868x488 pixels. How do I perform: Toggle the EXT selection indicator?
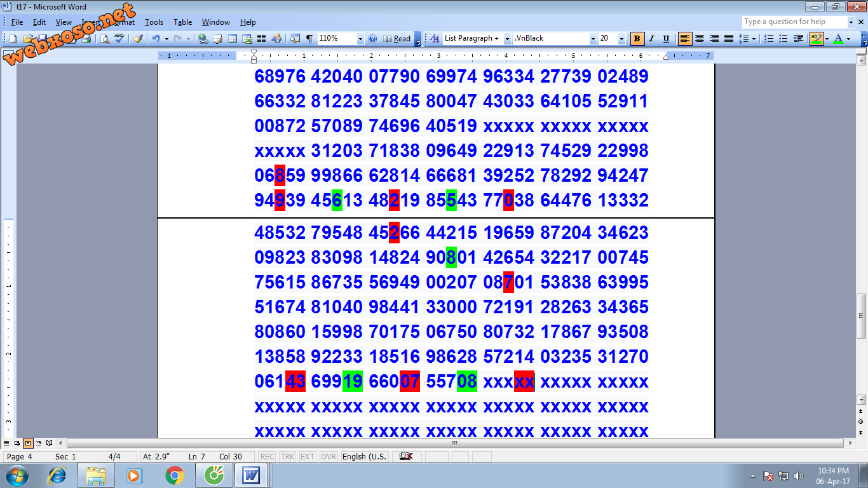pos(308,456)
